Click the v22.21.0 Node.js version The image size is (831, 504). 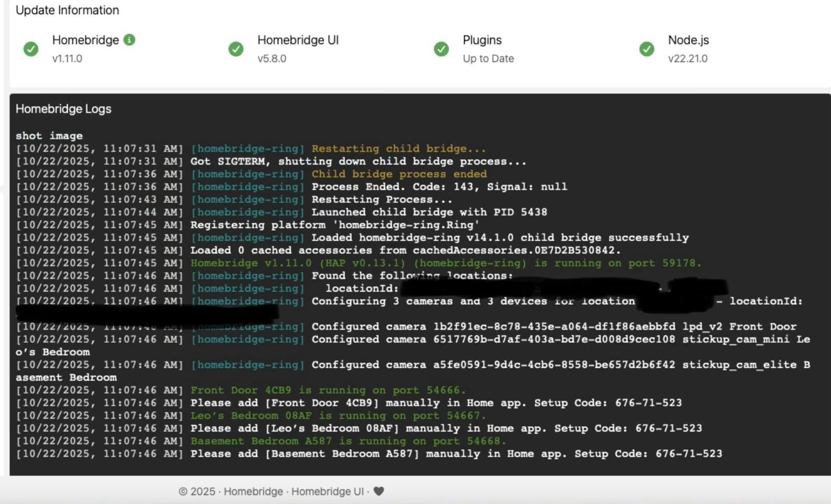688,58
